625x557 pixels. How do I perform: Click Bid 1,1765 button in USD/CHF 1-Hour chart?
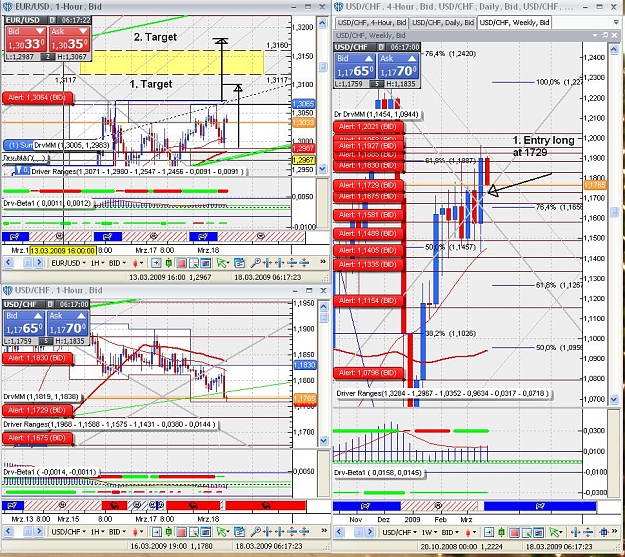coord(24,323)
